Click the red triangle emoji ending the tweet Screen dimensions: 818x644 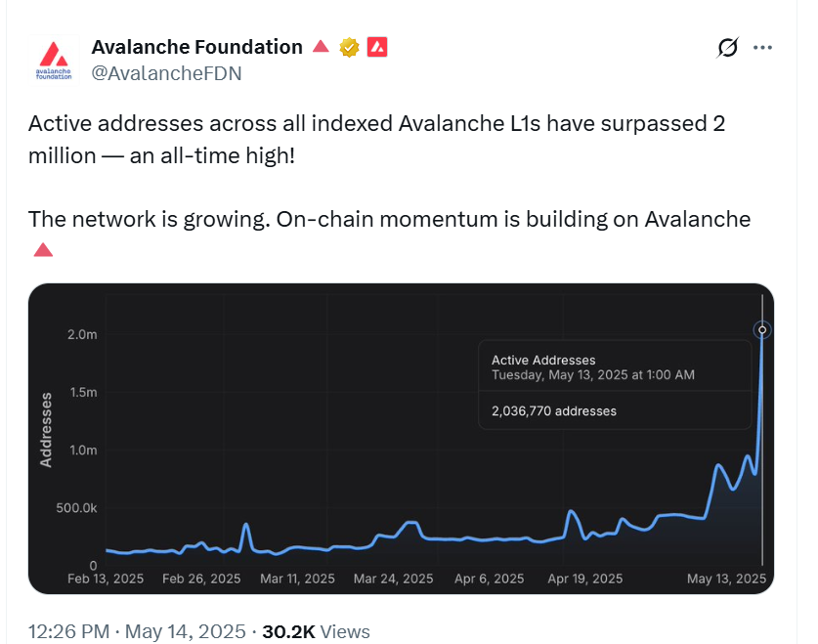point(43,250)
